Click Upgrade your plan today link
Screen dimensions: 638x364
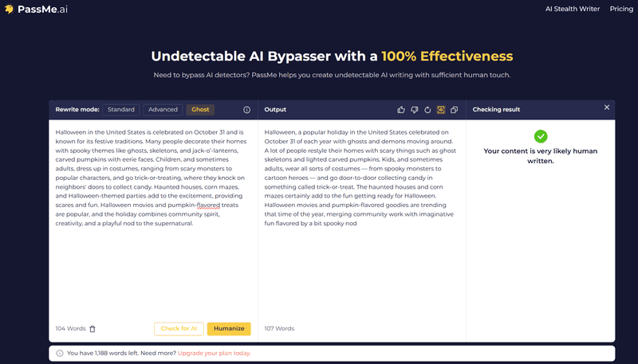tap(214, 353)
